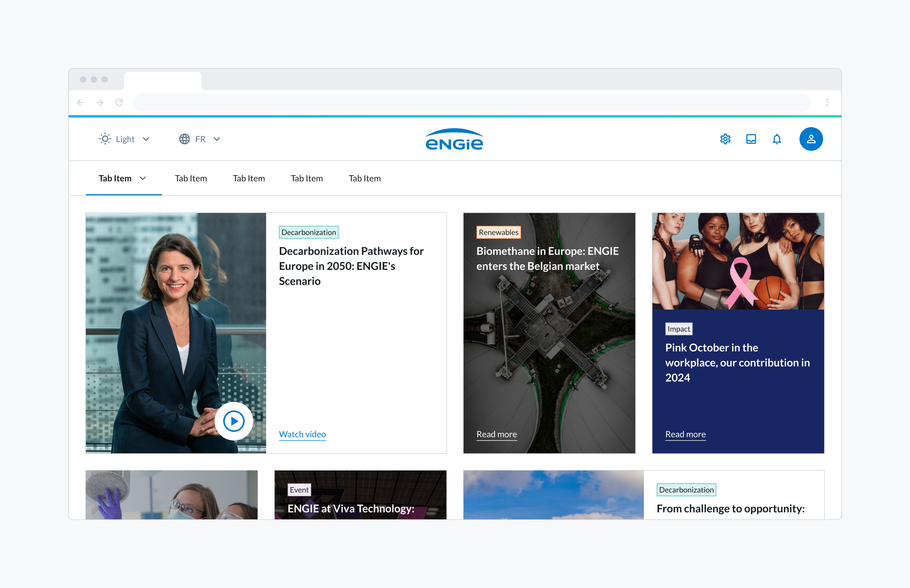The image size is (910, 588).
Task: Click the browser address bar
Action: pos(472,102)
